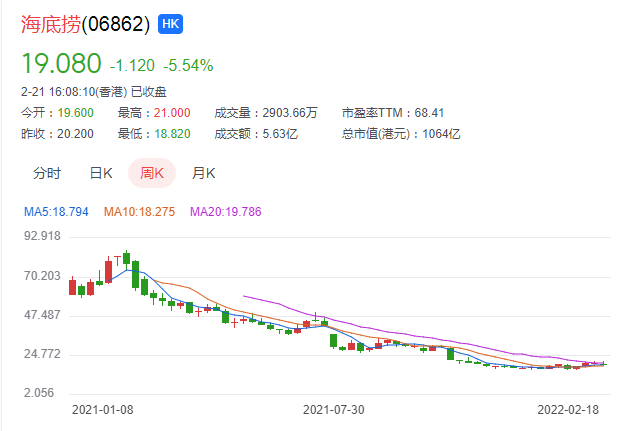Click the 70.203 y-axis label
Image resolution: width=626 pixels, height=431 pixels.
pyautogui.click(x=42, y=276)
